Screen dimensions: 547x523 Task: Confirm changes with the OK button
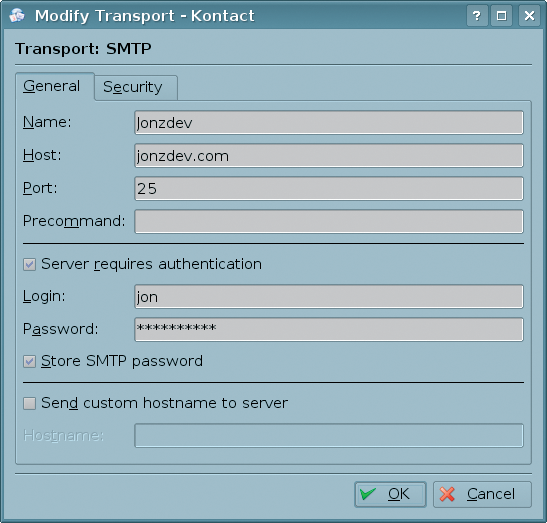tap(390, 494)
